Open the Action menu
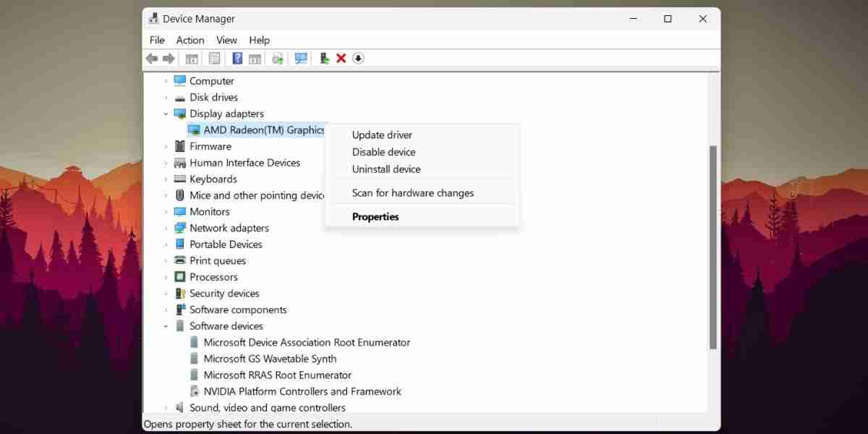Viewport: 868px width, 434px height. click(190, 40)
